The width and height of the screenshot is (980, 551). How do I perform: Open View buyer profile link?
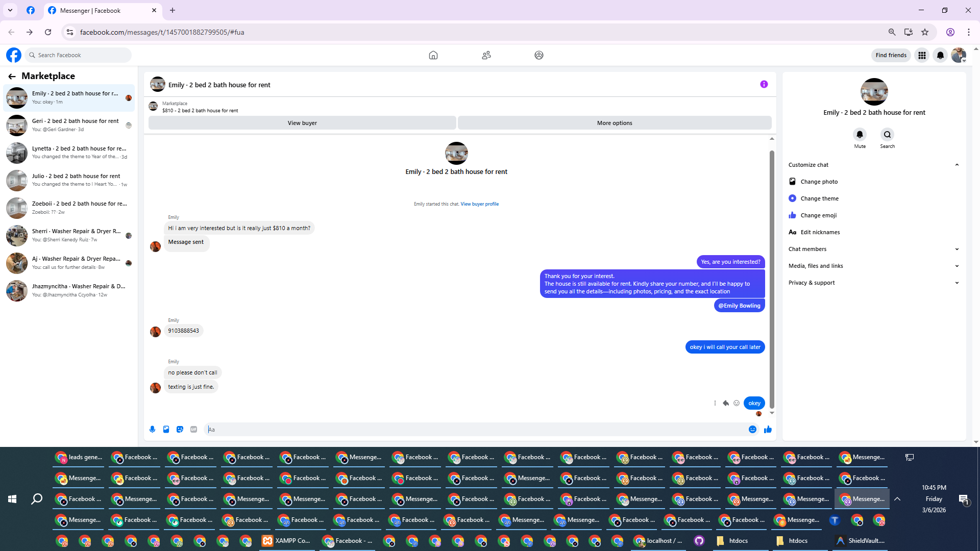479,204
